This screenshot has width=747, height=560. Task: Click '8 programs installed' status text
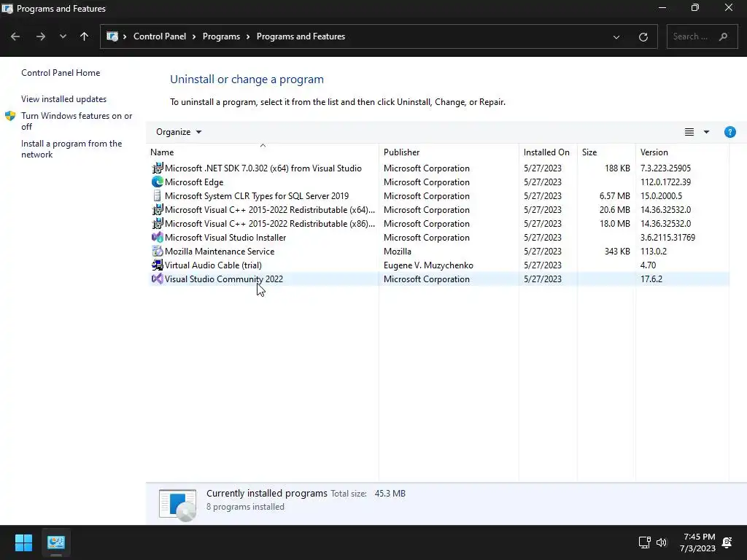pyautogui.click(x=245, y=507)
